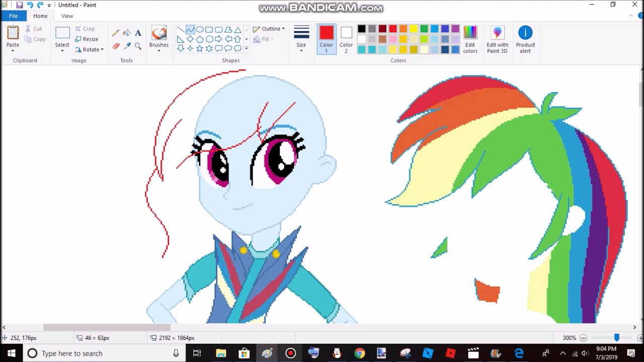Expand the Paste dropdown arrow
This screenshot has width=644, height=362.
click(x=13, y=51)
